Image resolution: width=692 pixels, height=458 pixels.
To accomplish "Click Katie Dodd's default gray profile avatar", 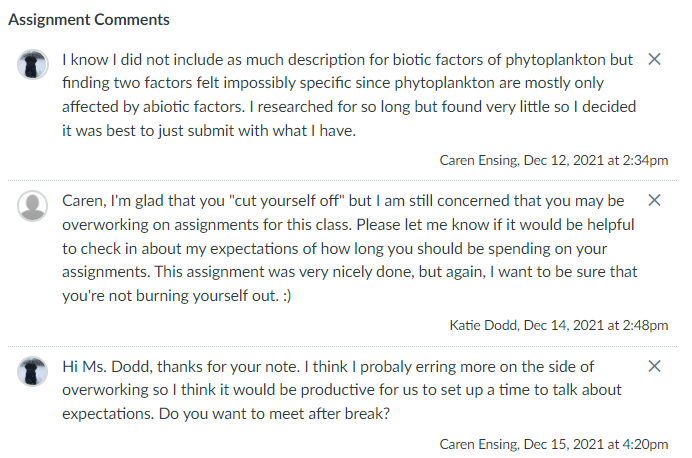I will (x=33, y=206).
